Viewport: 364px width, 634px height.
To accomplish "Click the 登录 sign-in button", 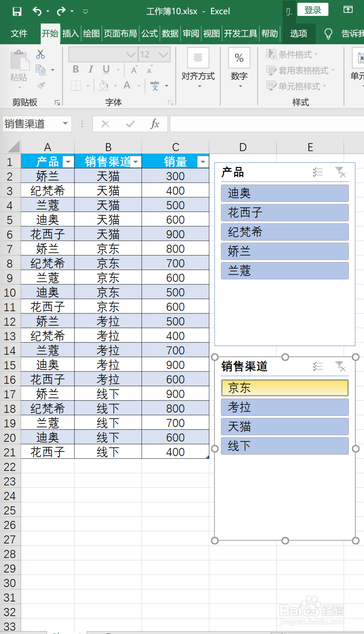I will coord(313,10).
